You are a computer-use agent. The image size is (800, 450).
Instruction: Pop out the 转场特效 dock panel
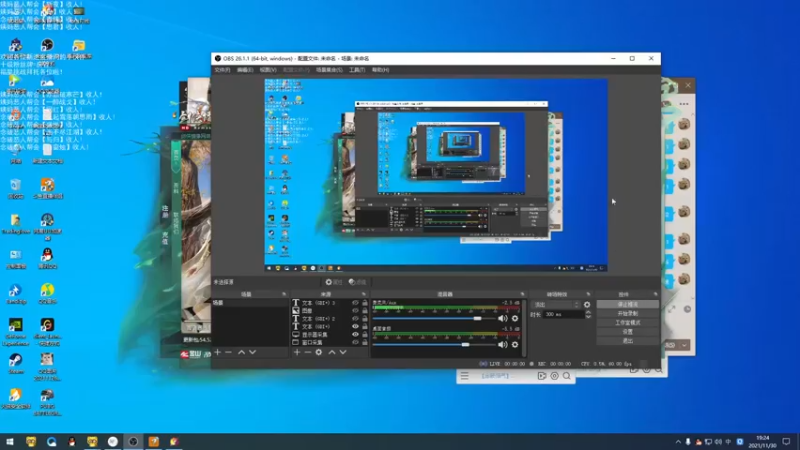588,294
